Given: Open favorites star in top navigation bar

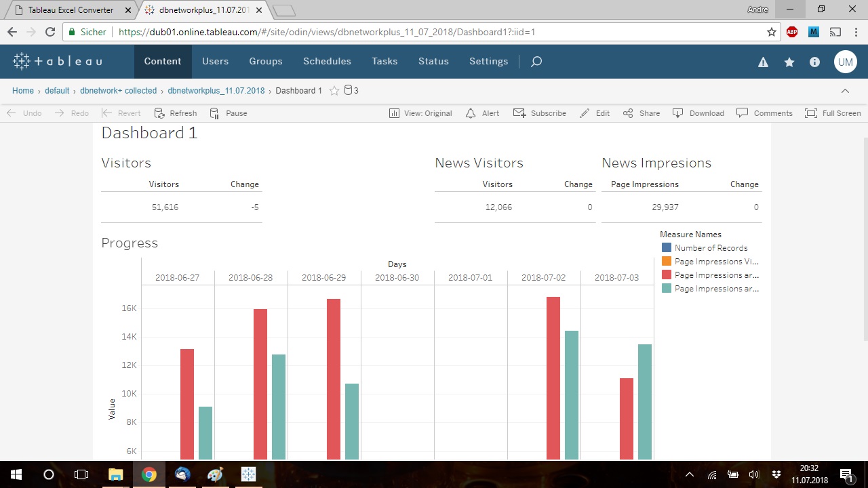Looking at the screenshot, I should point(789,62).
